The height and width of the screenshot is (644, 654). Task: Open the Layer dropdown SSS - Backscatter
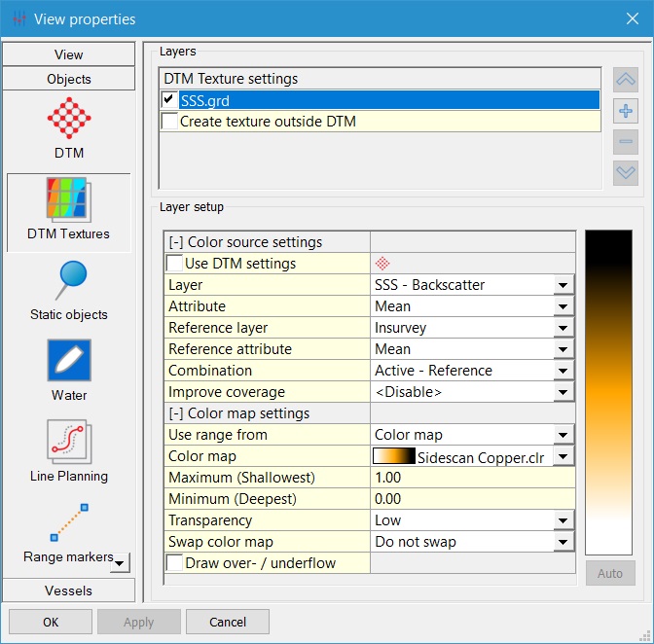coord(562,285)
